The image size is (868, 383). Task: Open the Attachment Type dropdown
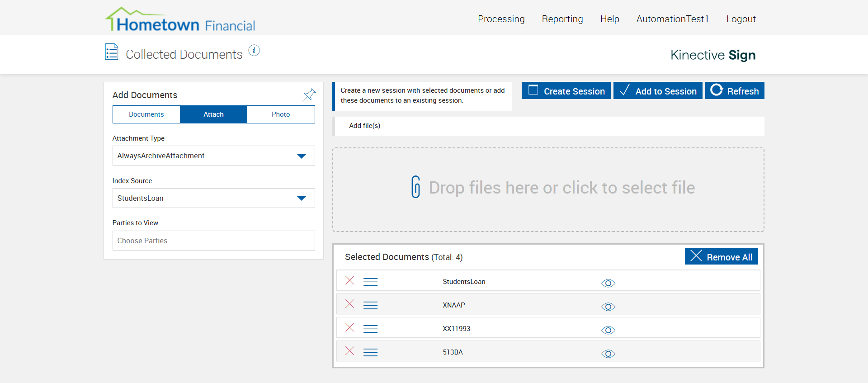213,156
